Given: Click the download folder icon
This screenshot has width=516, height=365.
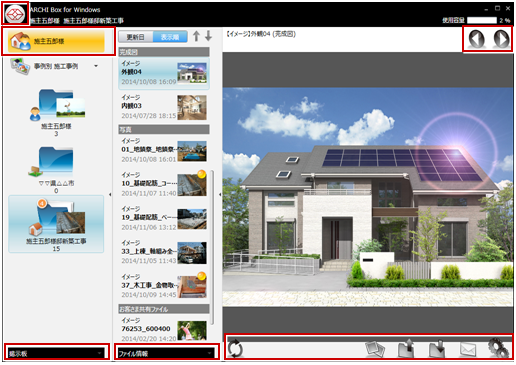Looking at the screenshot, I should (437, 349).
